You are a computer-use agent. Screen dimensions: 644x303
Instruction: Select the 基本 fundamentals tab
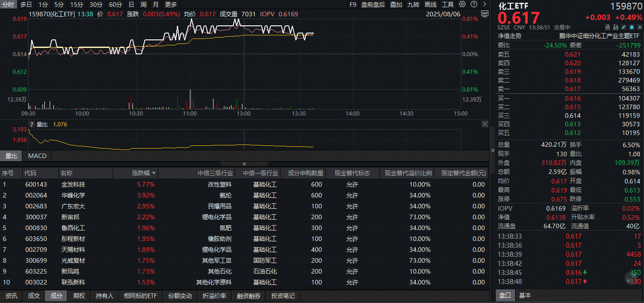tap(525, 295)
